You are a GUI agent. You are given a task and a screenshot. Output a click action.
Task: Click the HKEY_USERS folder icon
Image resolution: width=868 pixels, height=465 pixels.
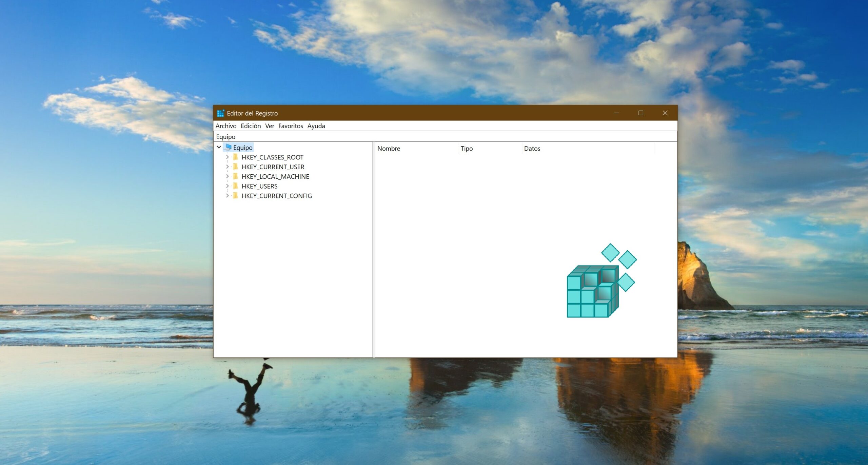235,186
